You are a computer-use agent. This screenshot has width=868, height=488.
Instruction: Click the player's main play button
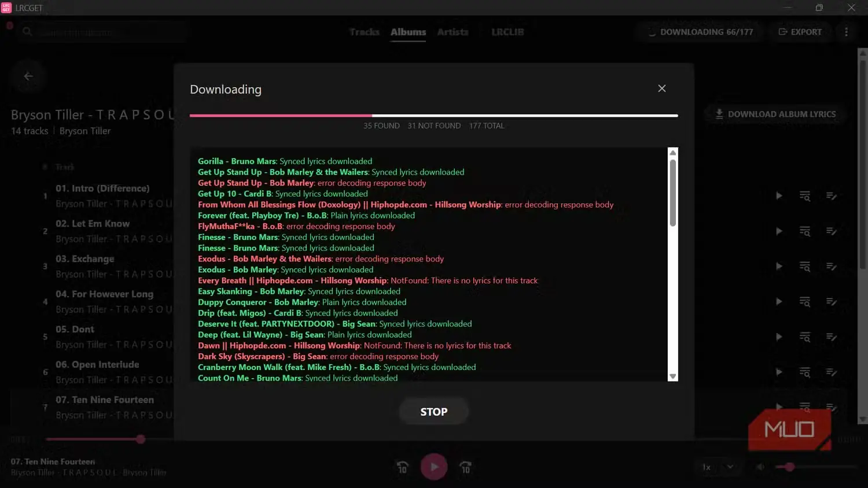click(434, 467)
